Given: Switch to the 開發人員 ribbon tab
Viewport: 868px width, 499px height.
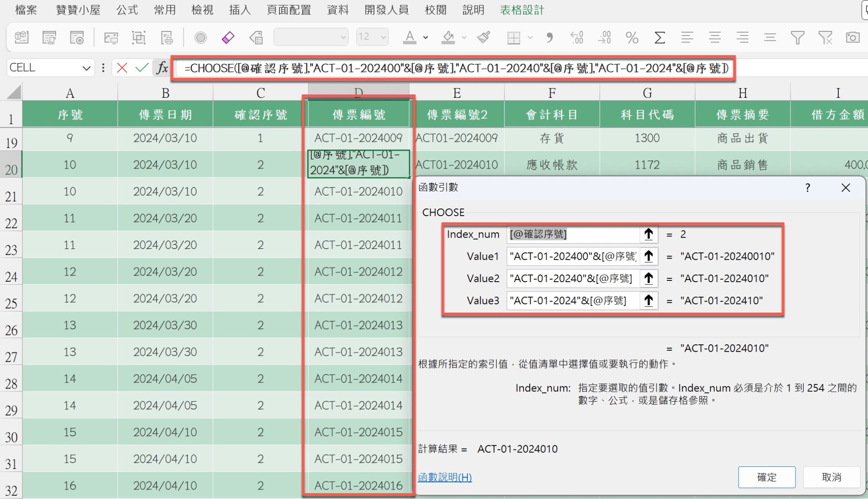Looking at the screenshot, I should click(387, 10).
